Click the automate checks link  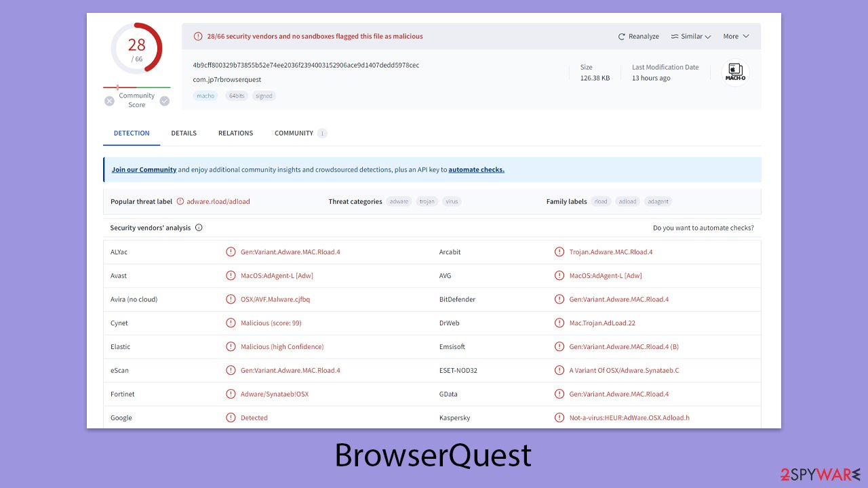476,169
